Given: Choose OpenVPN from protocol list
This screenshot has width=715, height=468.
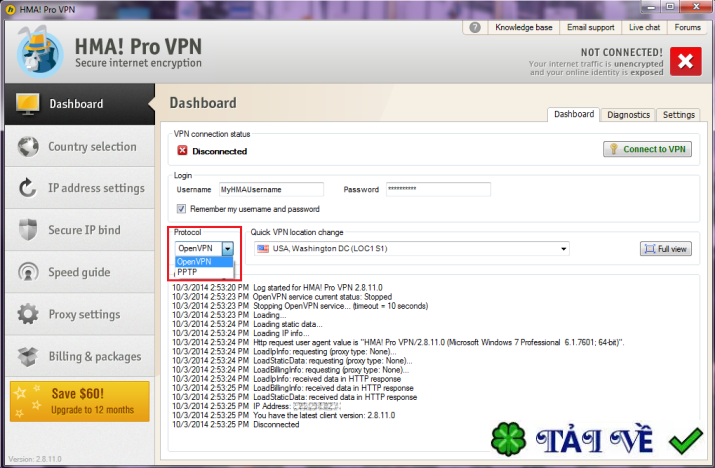Looking at the screenshot, I should pos(204,262).
